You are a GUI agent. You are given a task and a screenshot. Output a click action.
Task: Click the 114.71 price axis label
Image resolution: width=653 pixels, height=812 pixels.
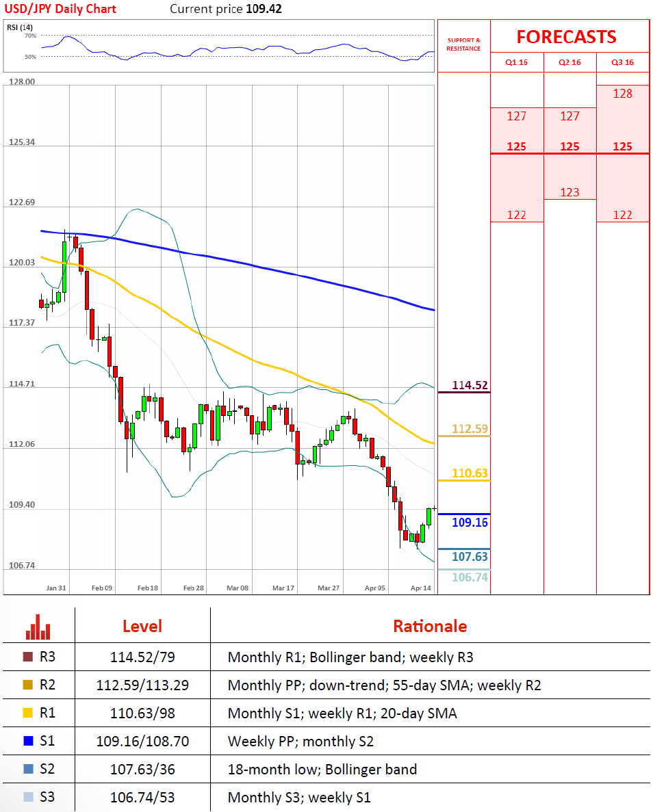point(22,384)
